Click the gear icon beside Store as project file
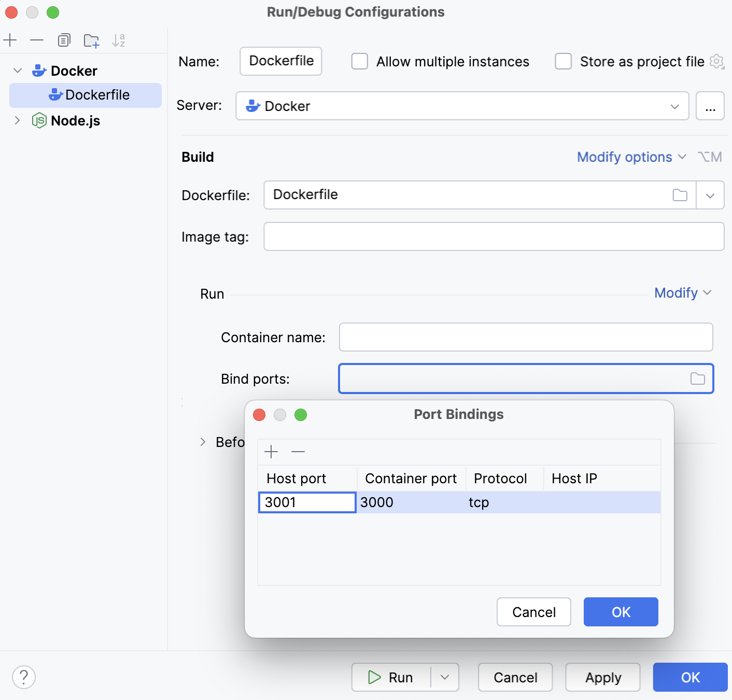The width and height of the screenshot is (732, 700). (x=716, y=62)
